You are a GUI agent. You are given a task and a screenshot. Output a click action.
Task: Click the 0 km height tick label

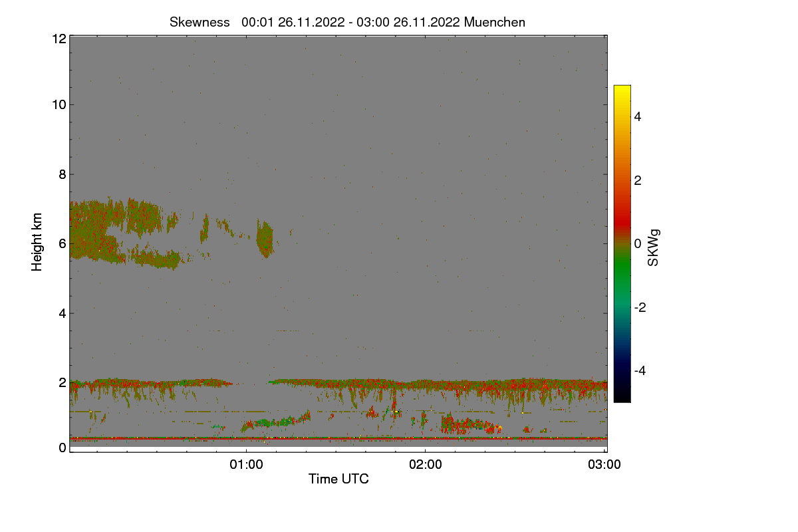point(62,448)
